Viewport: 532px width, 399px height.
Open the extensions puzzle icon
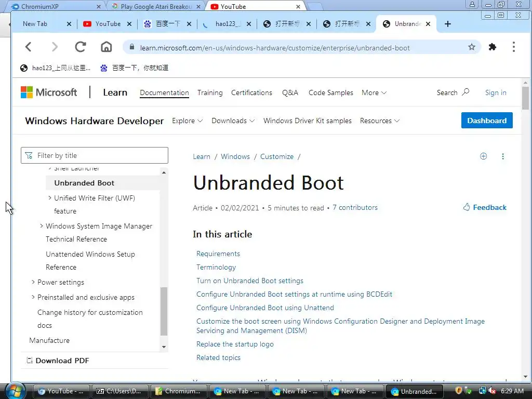(x=493, y=47)
